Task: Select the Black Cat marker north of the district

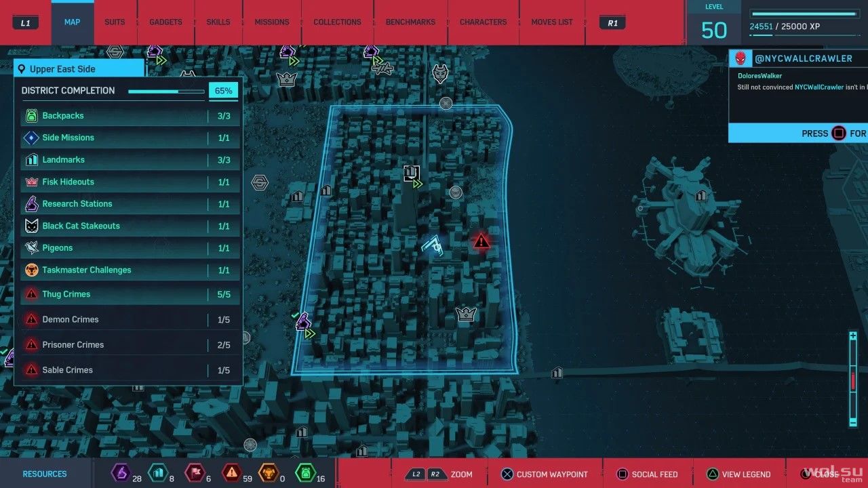Action: point(440,73)
